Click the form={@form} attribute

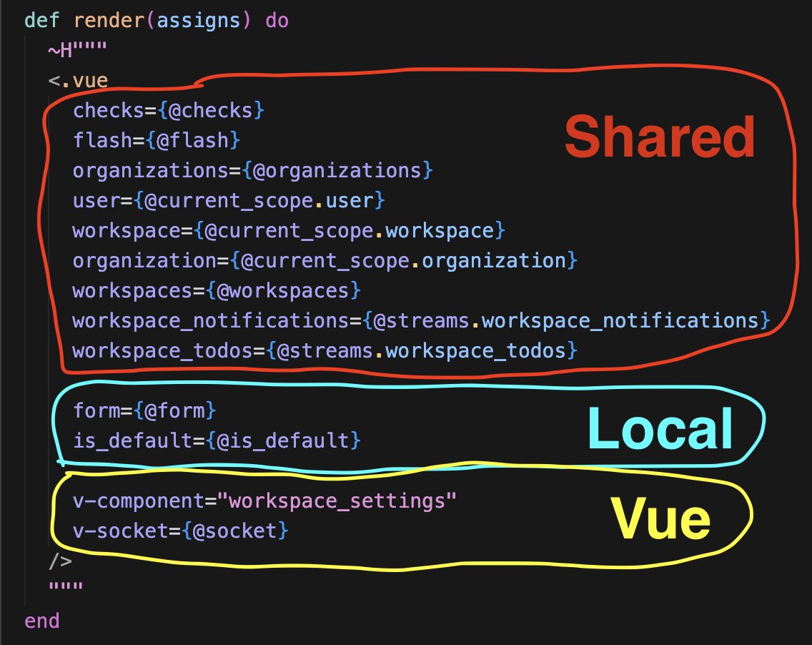(x=144, y=411)
